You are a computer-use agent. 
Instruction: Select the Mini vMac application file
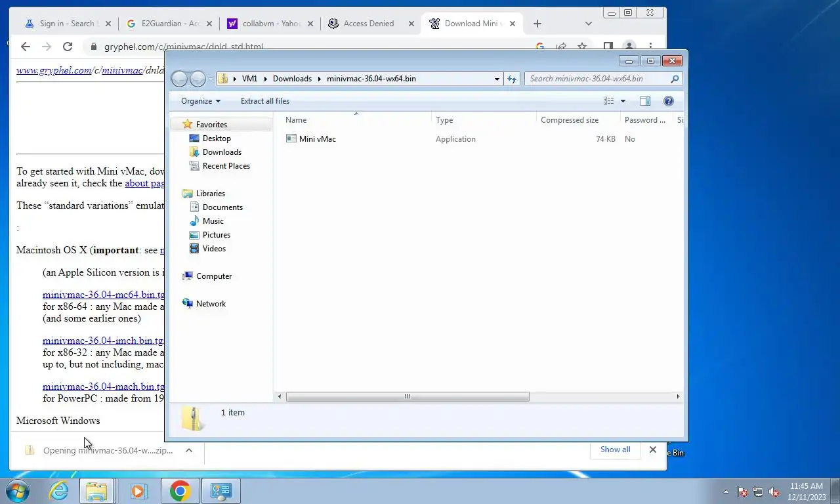(x=317, y=139)
